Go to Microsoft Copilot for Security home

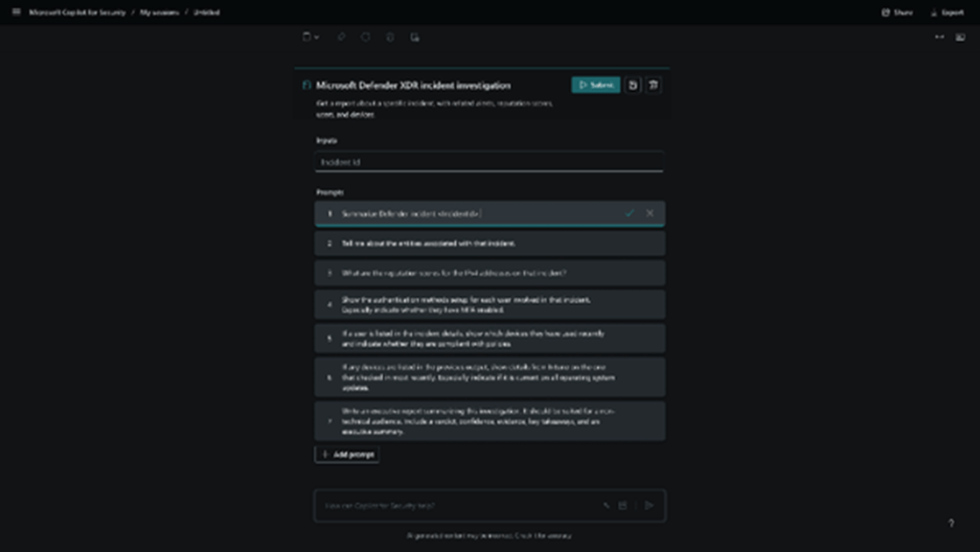click(77, 12)
